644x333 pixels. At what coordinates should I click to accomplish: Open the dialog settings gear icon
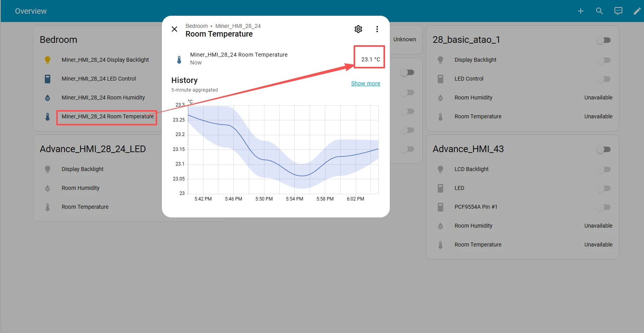pos(358,29)
